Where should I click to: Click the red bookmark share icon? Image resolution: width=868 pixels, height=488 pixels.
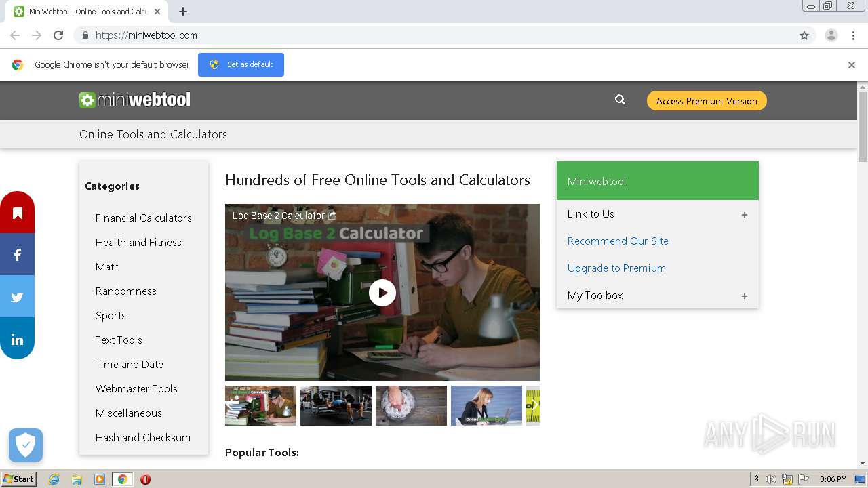(x=17, y=213)
